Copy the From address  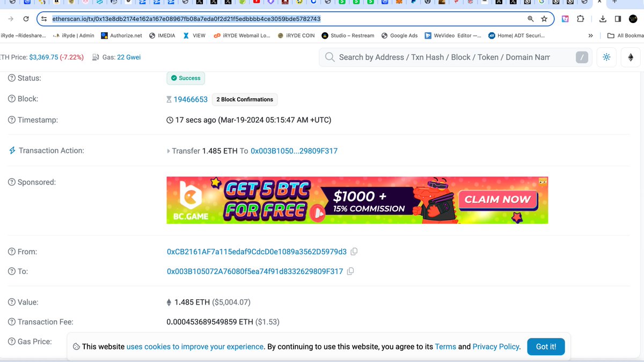pyautogui.click(x=354, y=252)
